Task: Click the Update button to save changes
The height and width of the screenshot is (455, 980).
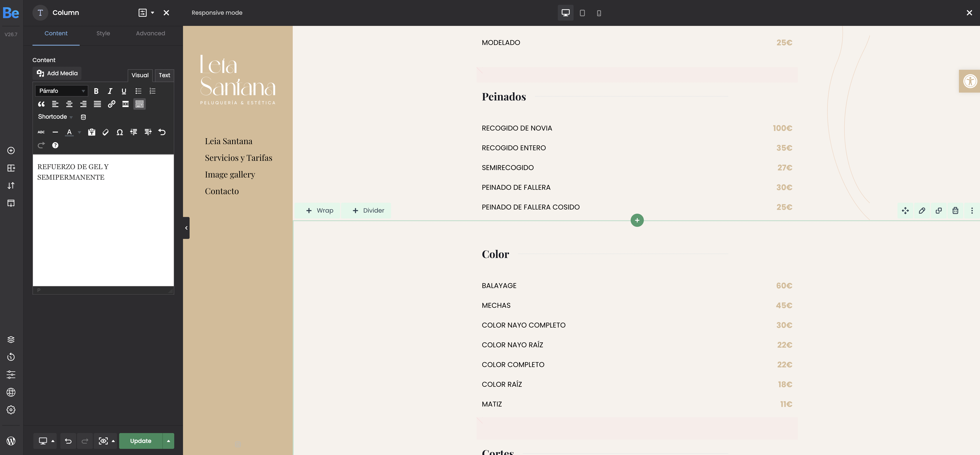Action: tap(140, 441)
